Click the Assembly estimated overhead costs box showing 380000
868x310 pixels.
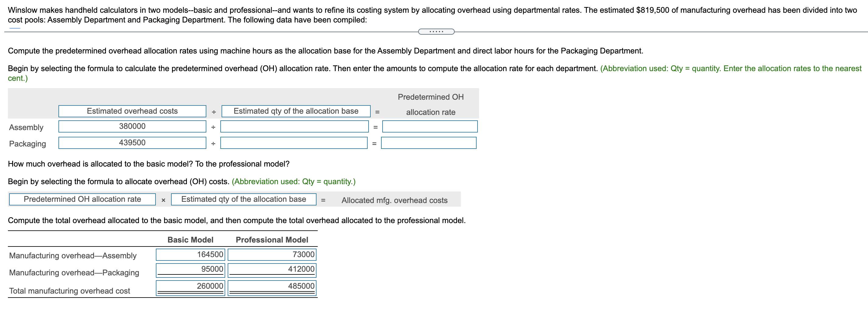click(132, 126)
